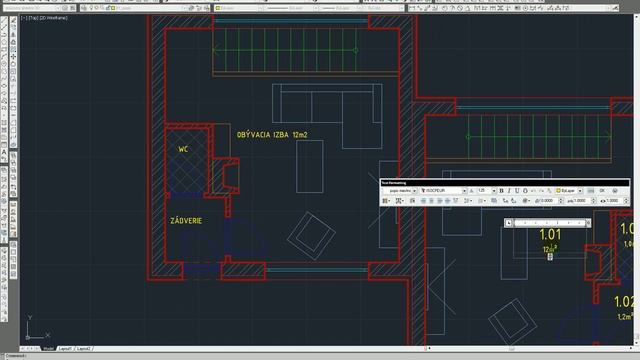Toggle Overline in Text Formatting toolbar

click(525, 191)
